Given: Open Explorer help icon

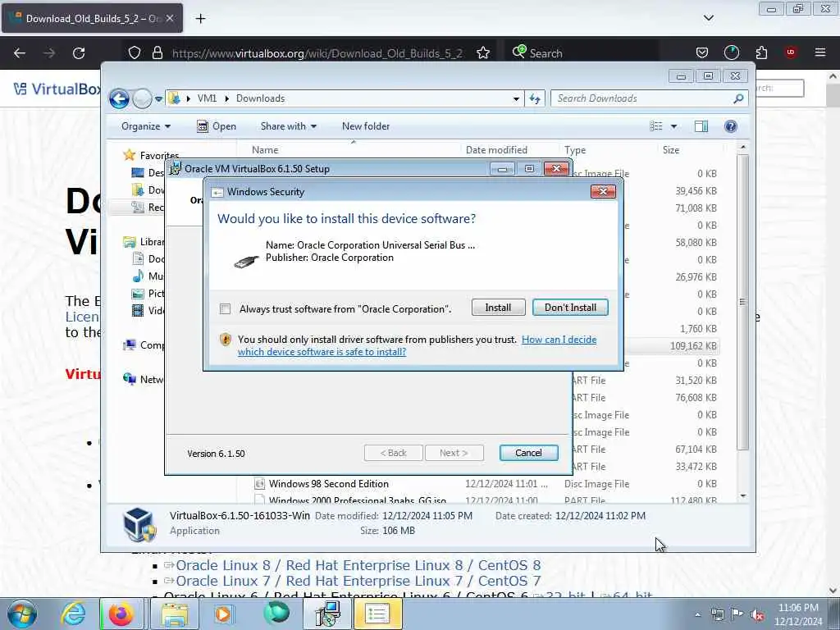Looking at the screenshot, I should click(x=730, y=126).
